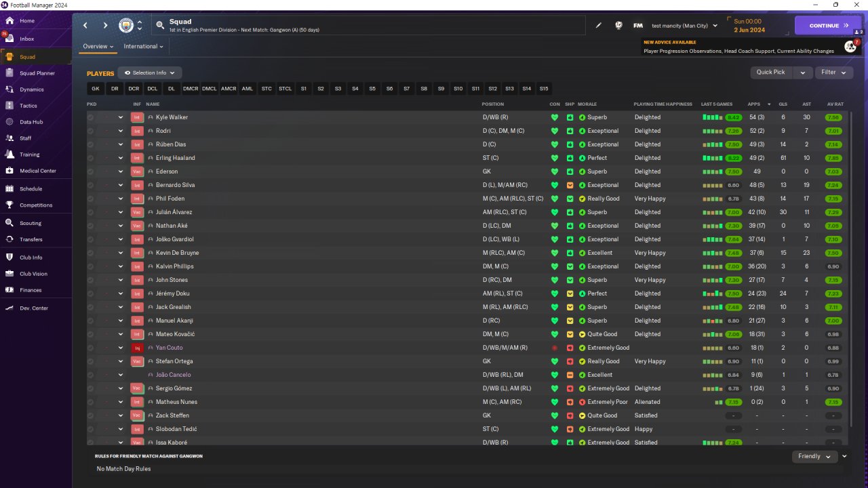Select the S1 substitute slot
The image size is (868, 488).
(304, 89)
